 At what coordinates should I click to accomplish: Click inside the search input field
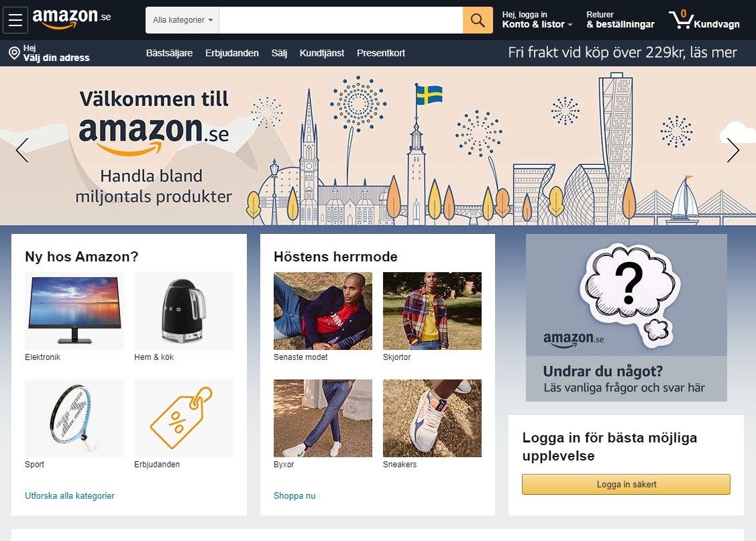341,20
